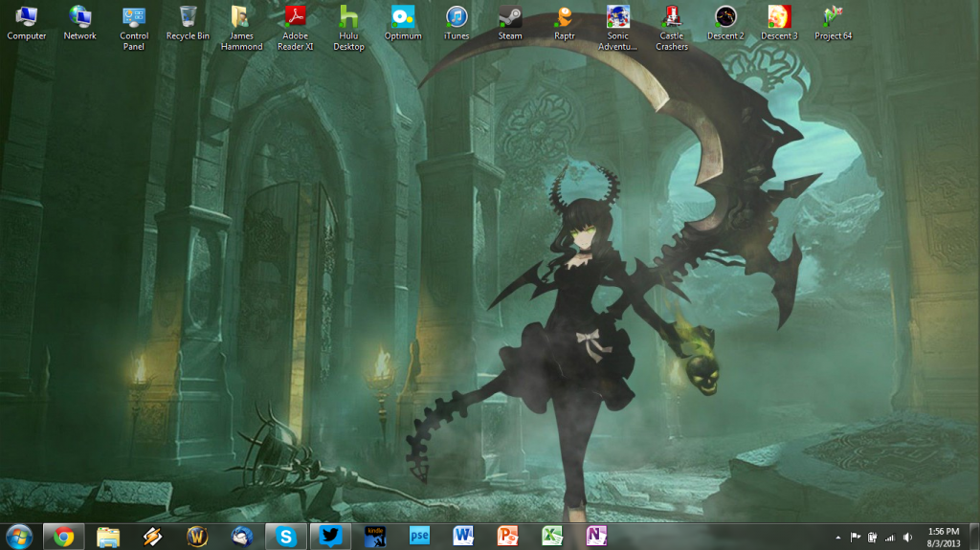Select the Network desktop icon
980x550 pixels.
click(80, 23)
